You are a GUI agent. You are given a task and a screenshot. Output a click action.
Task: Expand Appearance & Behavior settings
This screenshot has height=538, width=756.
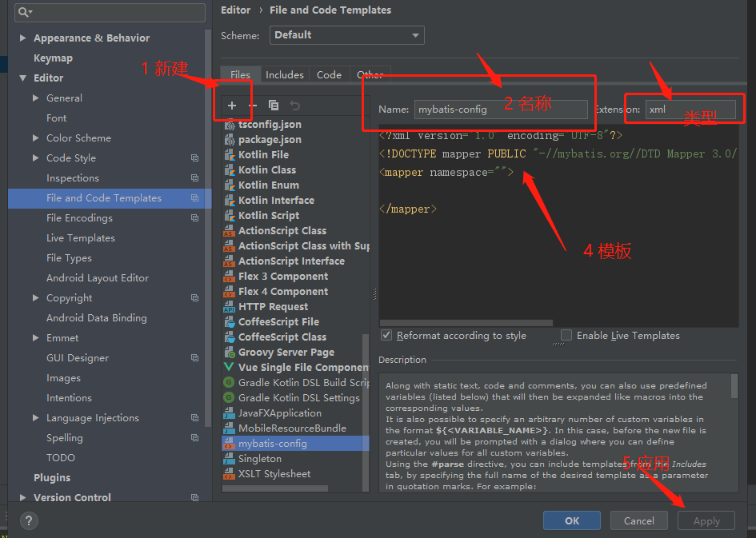pyautogui.click(x=22, y=38)
